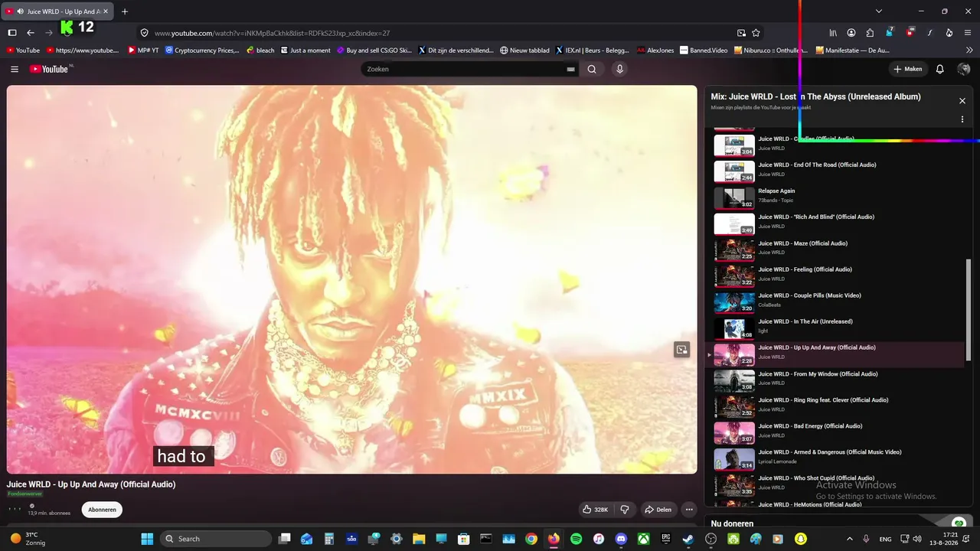Open Spotify from the taskbar
This screenshot has width=980, height=551.
tap(577, 539)
